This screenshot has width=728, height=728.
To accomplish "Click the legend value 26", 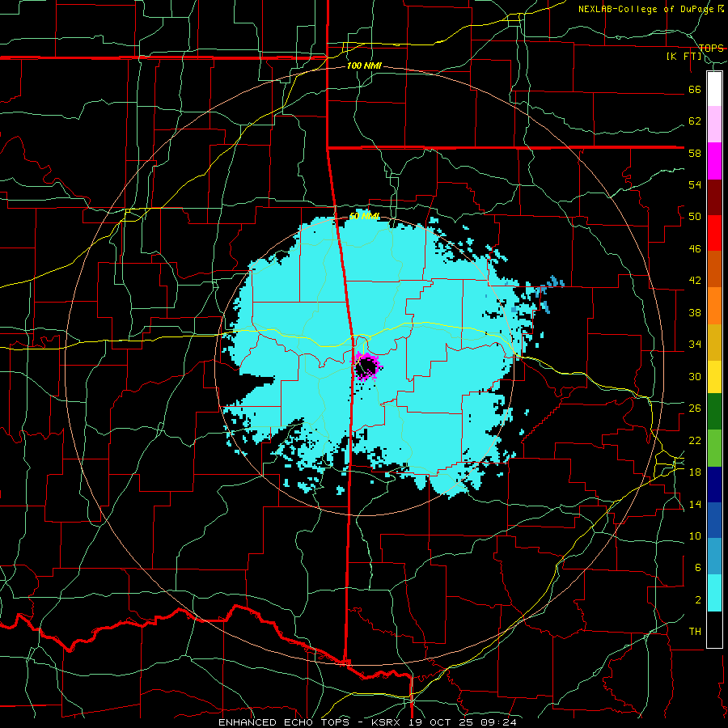I will (x=695, y=408).
